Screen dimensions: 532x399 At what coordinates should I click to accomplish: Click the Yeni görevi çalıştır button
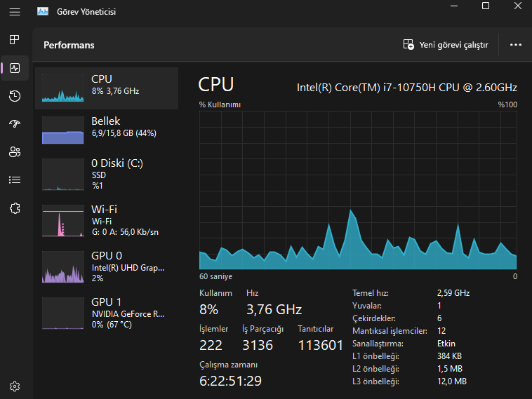(446, 45)
